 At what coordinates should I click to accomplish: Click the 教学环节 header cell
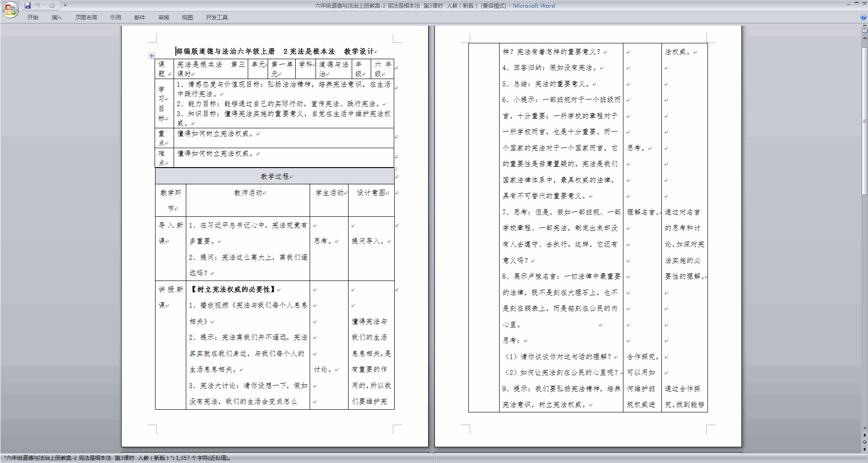(170, 200)
